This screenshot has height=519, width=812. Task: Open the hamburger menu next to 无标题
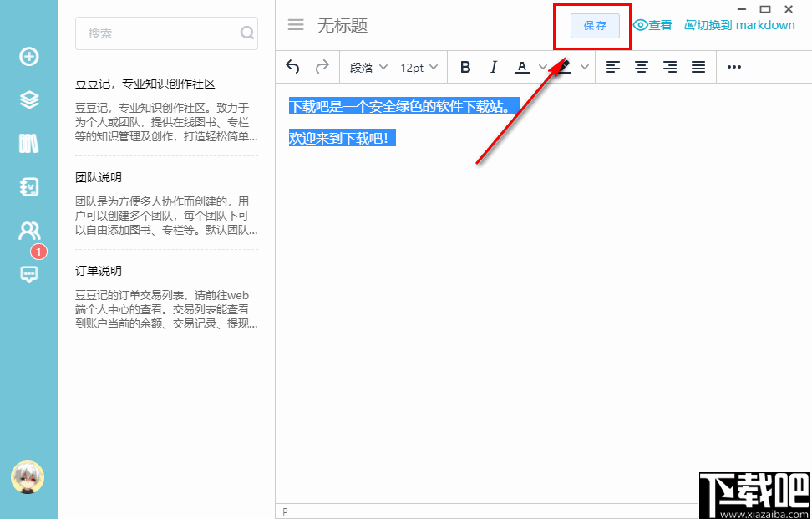pos(295,25)
